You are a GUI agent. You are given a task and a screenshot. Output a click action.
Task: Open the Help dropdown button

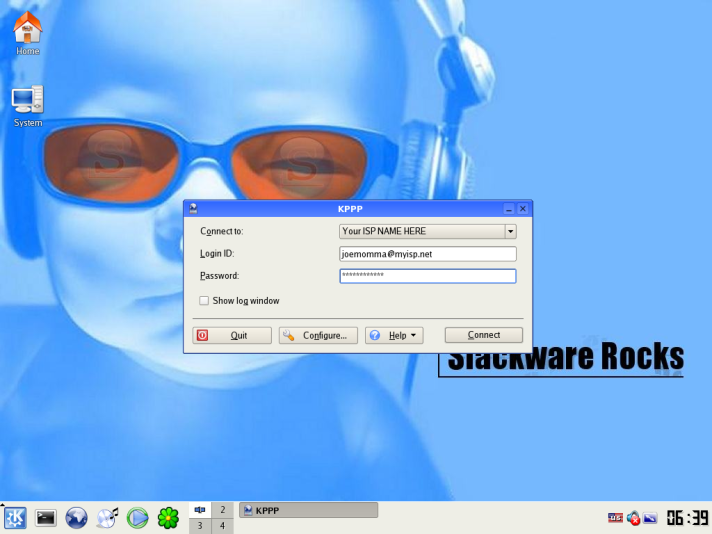pyautogui.click(x=394, y=336)
